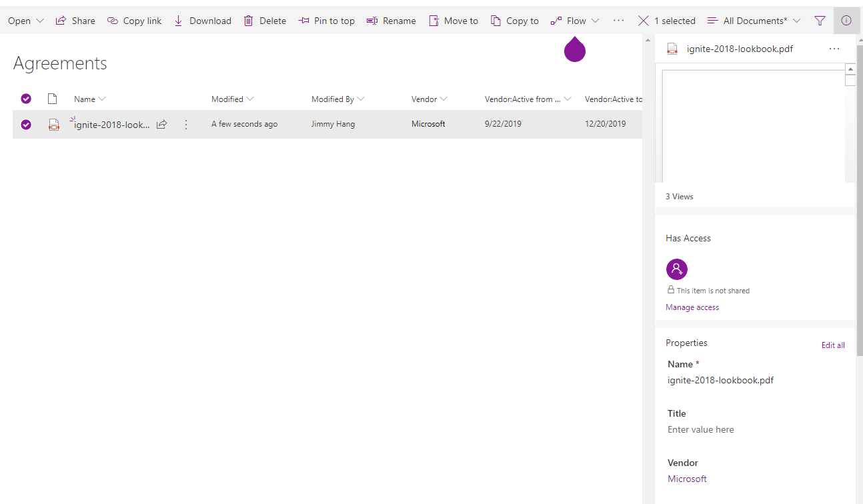Toggle the information details pane icon
Image resolution: width=863 pixels, height=504 pixels.
point(846,21)
